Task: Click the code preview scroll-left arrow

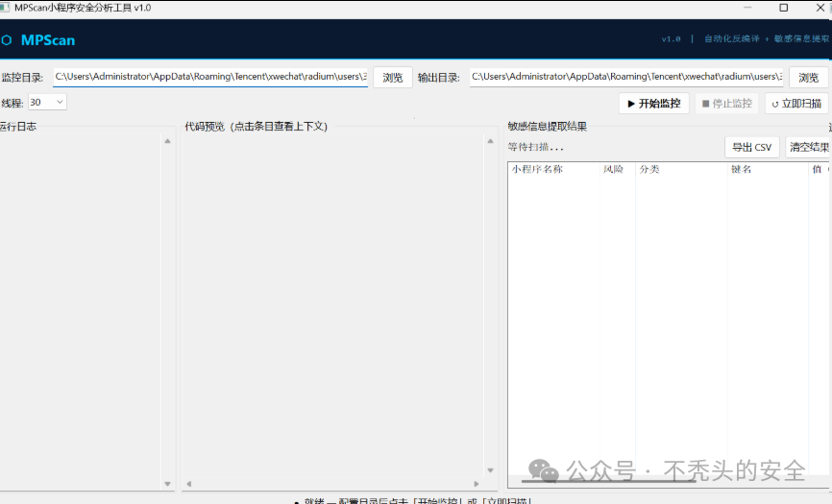Action: coord(189,483)
